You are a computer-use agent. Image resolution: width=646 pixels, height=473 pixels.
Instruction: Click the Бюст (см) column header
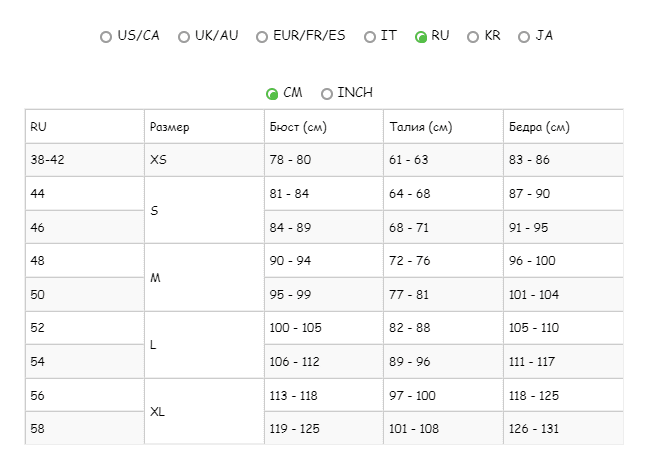pyautogui.click(x=297, y=127)
